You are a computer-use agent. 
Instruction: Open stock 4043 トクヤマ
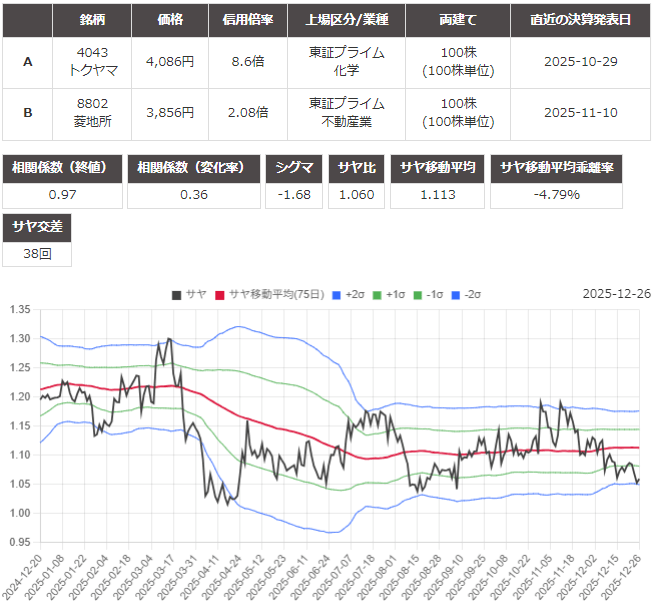click(92, 62)
